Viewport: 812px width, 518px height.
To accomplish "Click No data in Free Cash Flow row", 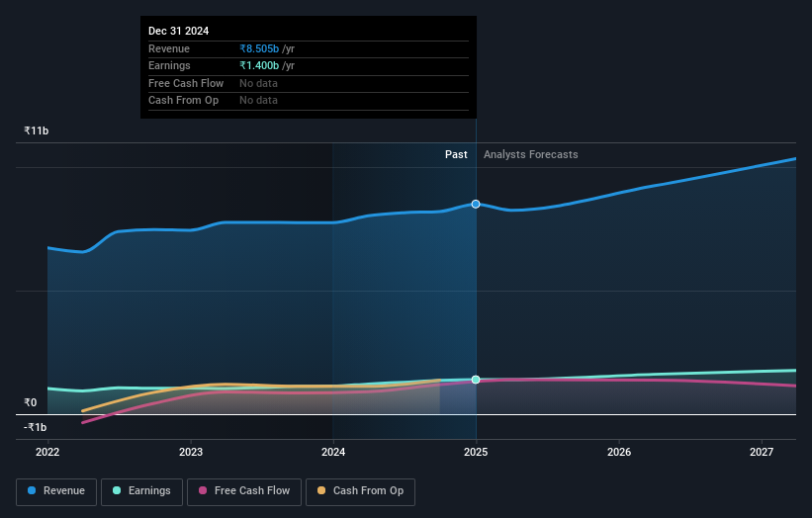I will (258, 83).
